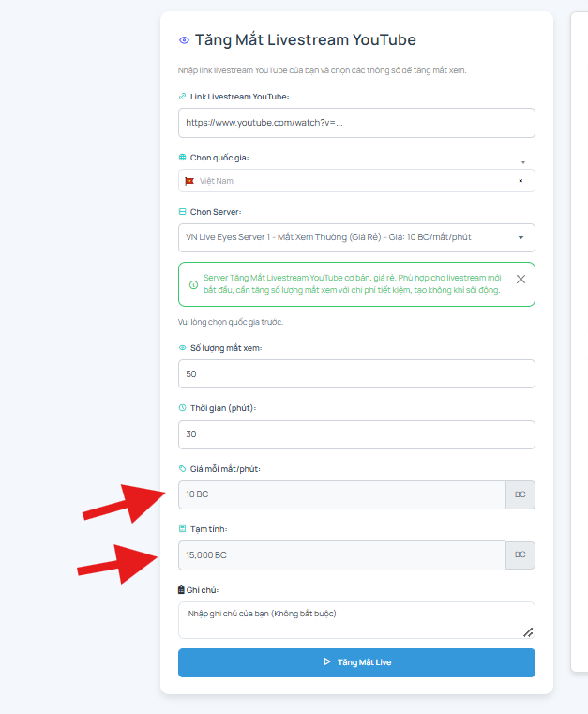Click the duration field showing 30
Screen dimensions: 588x714
[356, 434]
